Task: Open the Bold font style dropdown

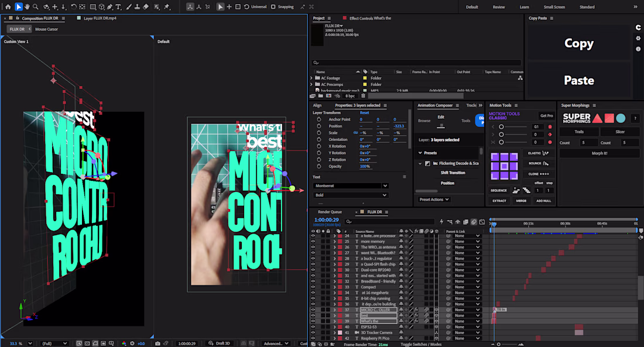Action: [x=351, y=195]
